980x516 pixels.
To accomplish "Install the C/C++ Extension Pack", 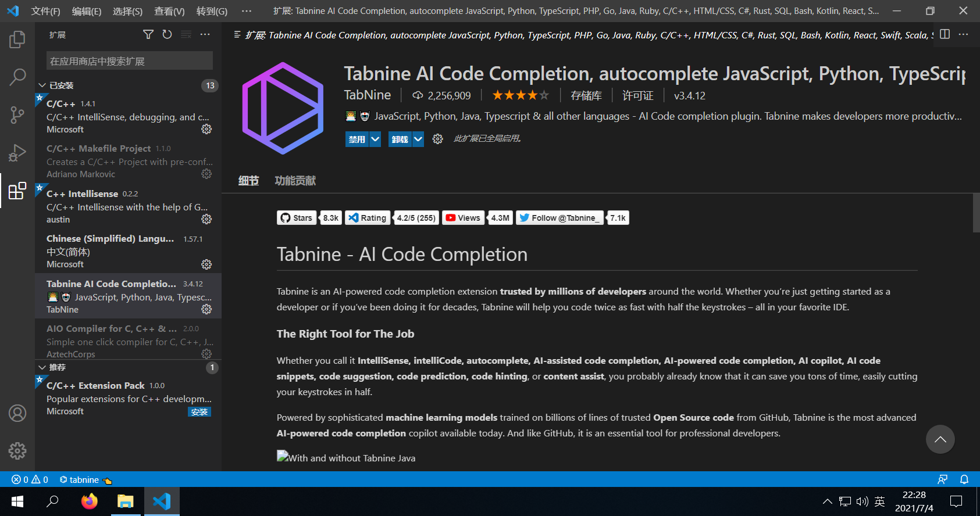I will pos(199,411).
